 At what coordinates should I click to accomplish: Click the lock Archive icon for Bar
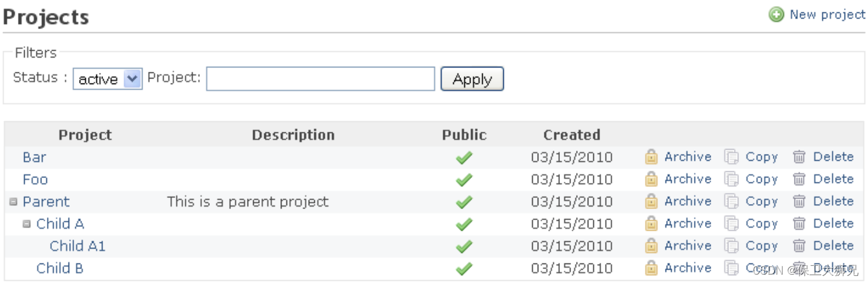tap(651, 157)
